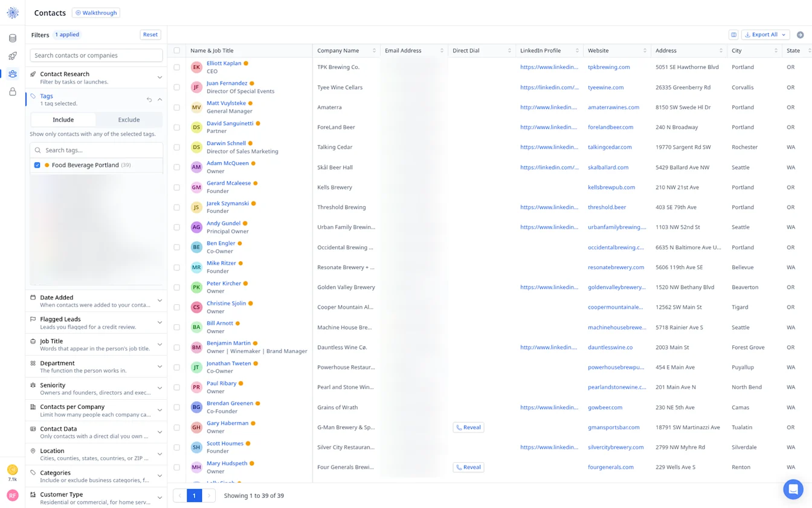The width and height of the screenshot is (812, 508).
Task: Uncheck the Food Beverage Portland tag
Action: 37,165
